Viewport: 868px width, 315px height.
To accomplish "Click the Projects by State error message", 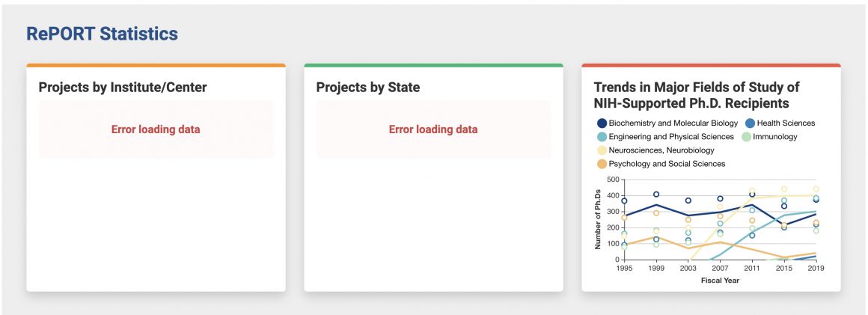I will click(433, 129).
